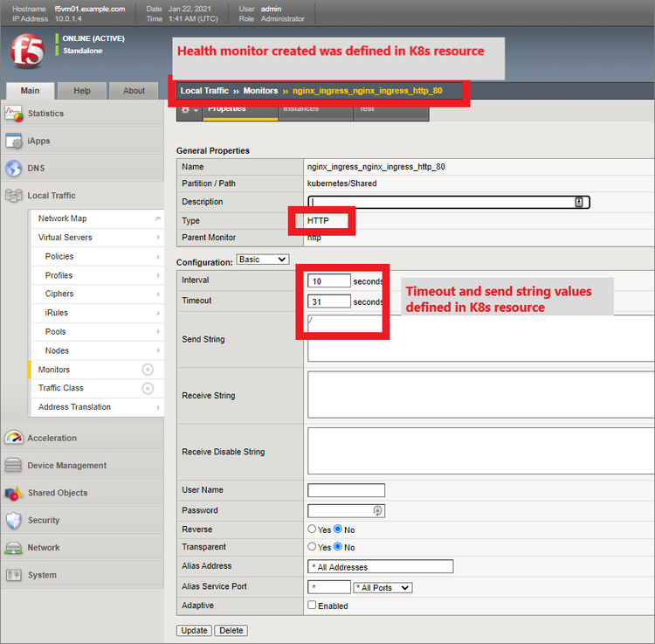Open the Instances tab
The height and width of the screenshot is (644, 655).
(x=316, y=111)
